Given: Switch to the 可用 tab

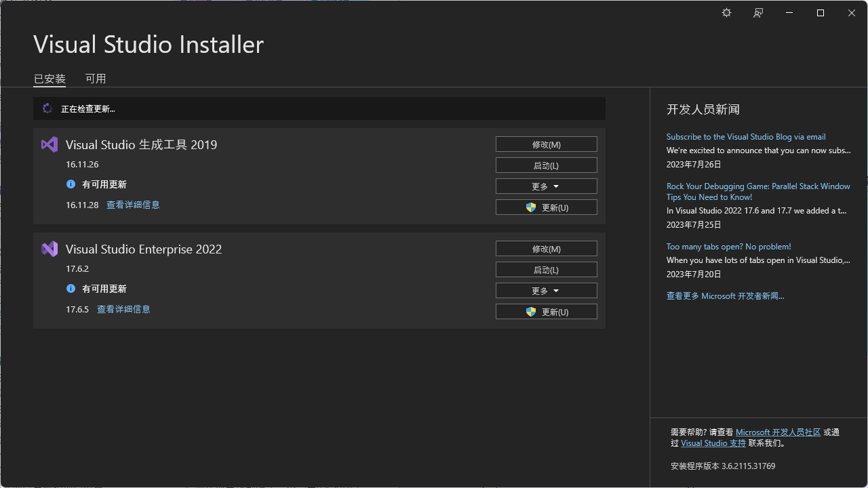Looking at the screenshot, I should (96, 79).
